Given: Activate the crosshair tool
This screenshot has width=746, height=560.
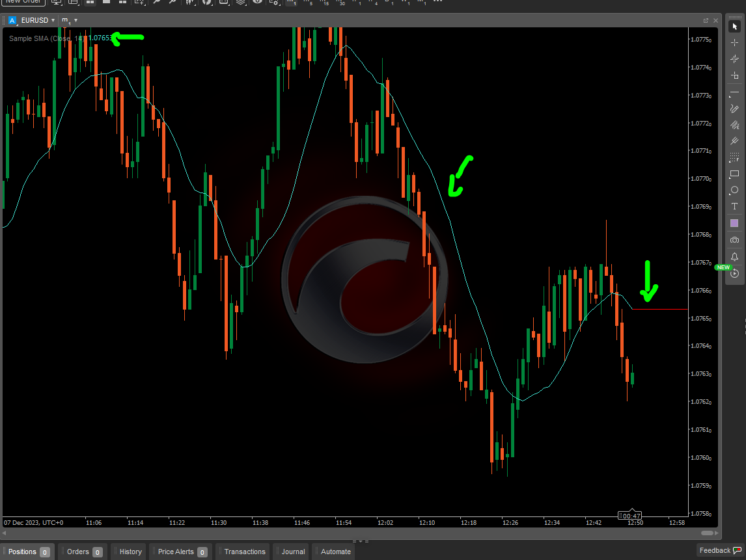Looking at the screenshot, I should [734, 43].
